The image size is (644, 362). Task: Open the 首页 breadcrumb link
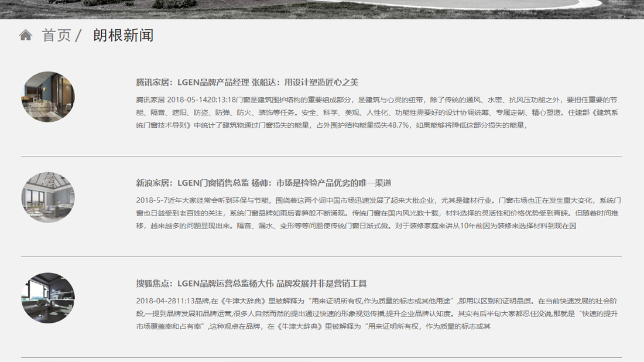tap(57, 35)
